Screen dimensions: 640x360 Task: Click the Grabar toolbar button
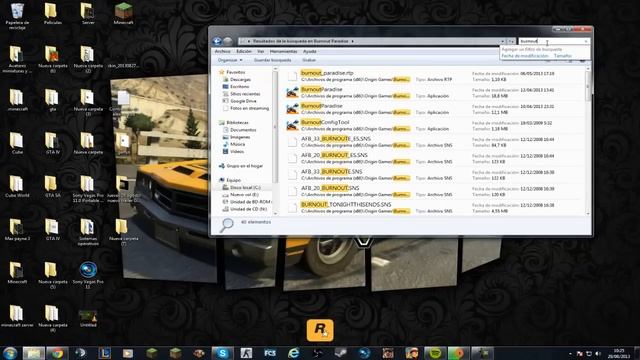pos(309,60)
